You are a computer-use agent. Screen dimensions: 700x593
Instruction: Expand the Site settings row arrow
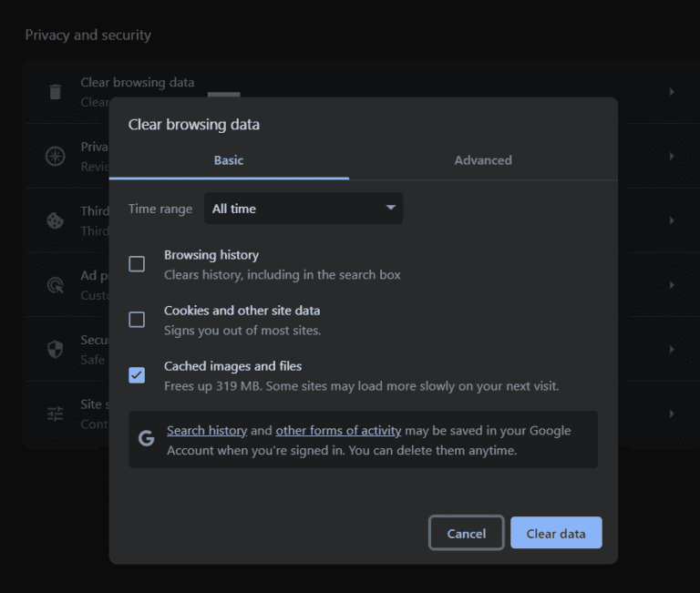[x=672, y=414]
